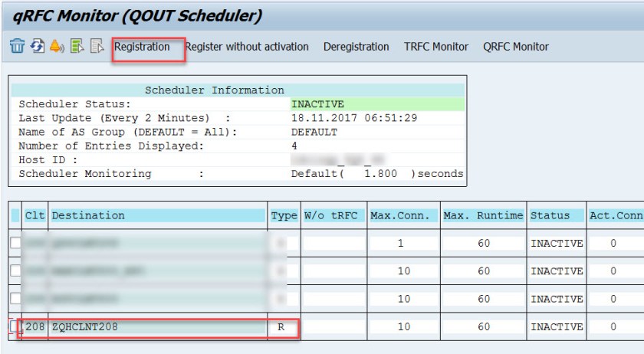Viewport: 644px width, 354px height.
Task: Click the Destination column header
Action: pos(158,215)
